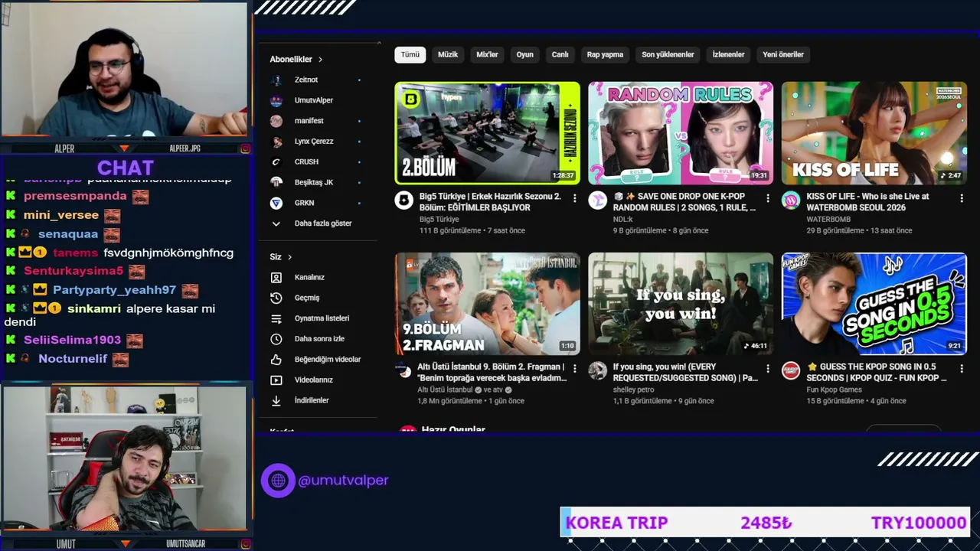Open Zeitnot channel from subscriptions

point(306,80)
